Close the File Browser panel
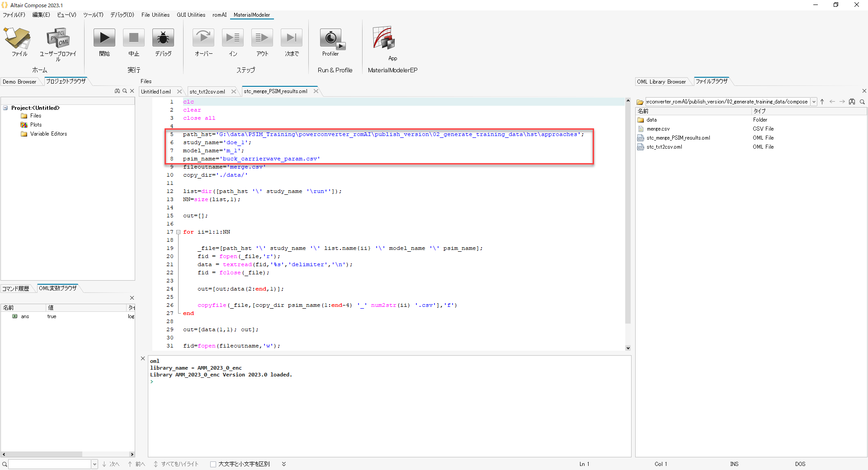868x470 pixels. [864, 91]
